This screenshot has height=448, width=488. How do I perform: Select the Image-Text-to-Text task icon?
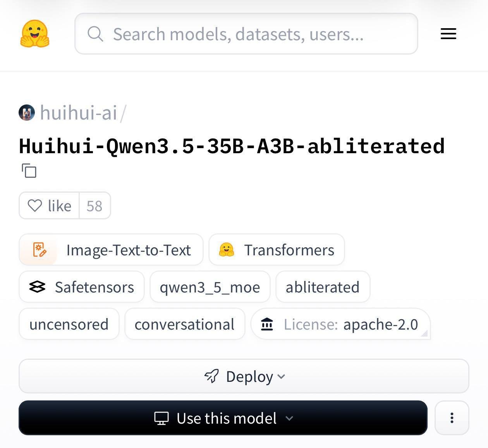40,250
